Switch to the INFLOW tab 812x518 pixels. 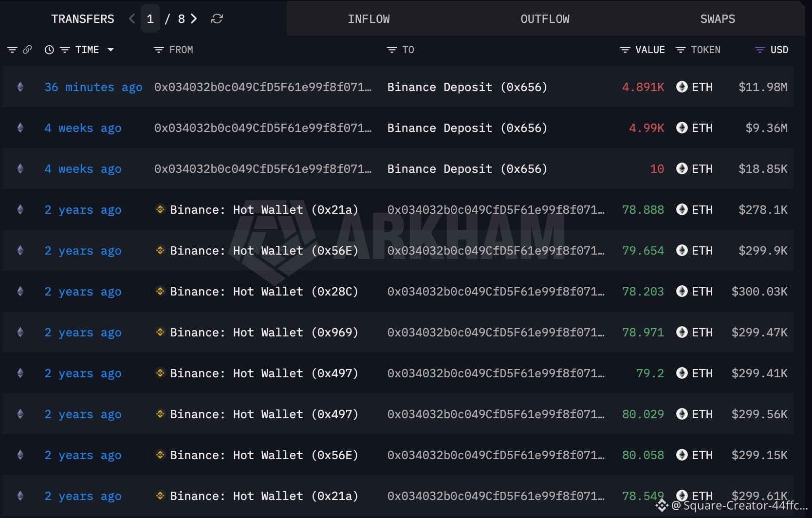tap(369, 19)
